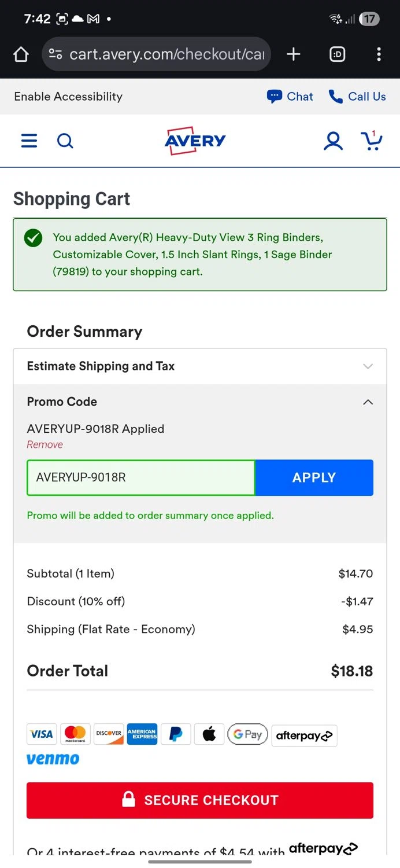Tap the browser home icon
This screenshot has width=400, height=868.
(21, 54)
